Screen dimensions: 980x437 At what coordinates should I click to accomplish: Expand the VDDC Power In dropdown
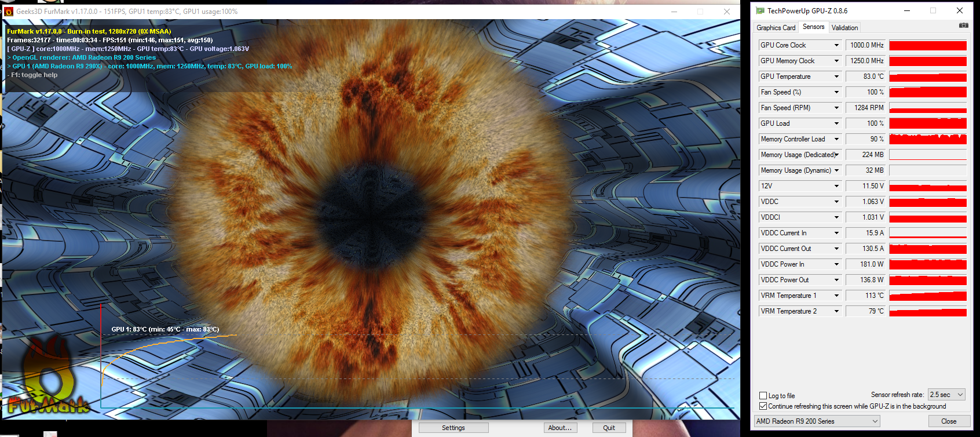836,264
